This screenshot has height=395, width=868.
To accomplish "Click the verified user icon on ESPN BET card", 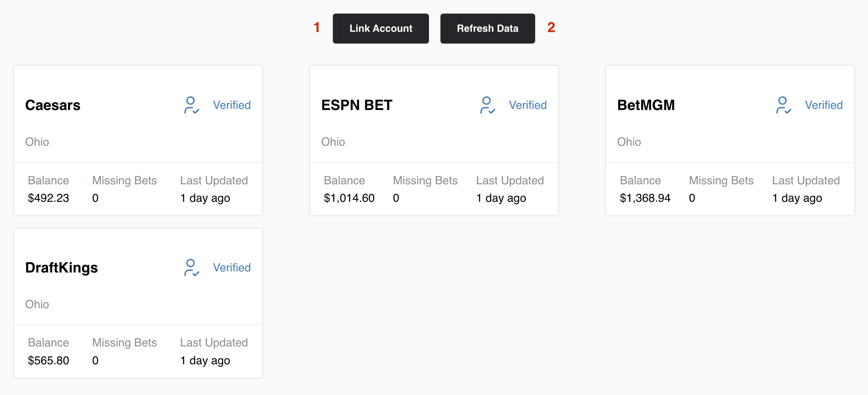I will (x=487, y=105).
